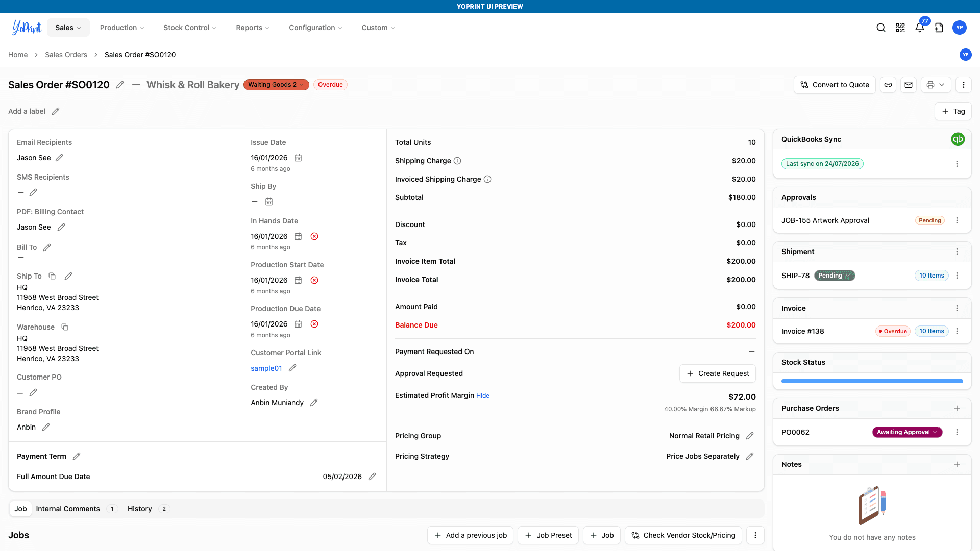Open the Configuration menu
Viewport: 980px width, 551px height.
pos(315,28)
